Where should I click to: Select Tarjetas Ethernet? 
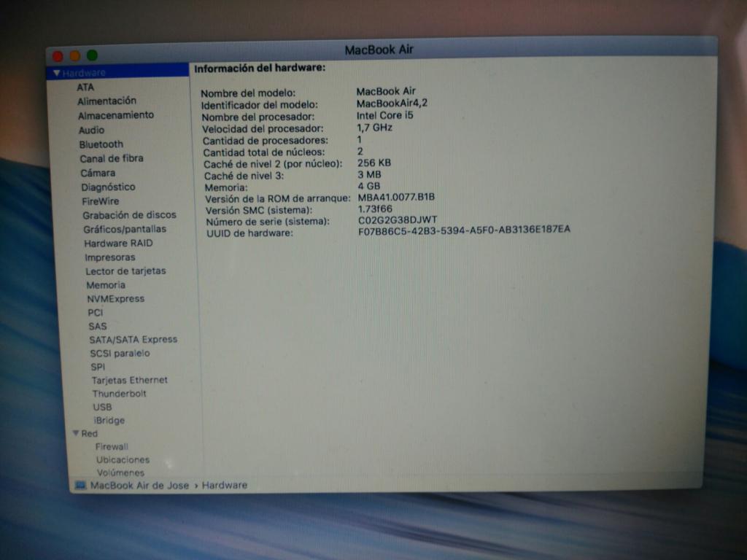(x=130, y=381)
